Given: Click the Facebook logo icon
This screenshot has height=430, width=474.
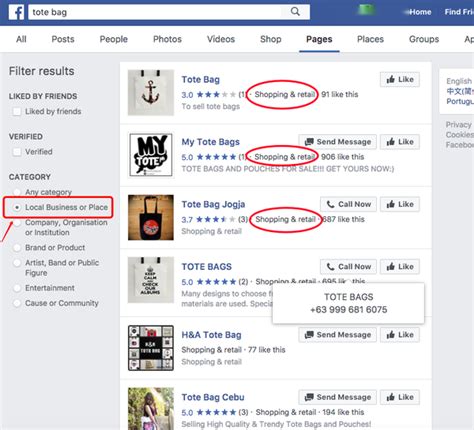Looking at the screenshot, I should pyautogui.click(x=16, y=13).
